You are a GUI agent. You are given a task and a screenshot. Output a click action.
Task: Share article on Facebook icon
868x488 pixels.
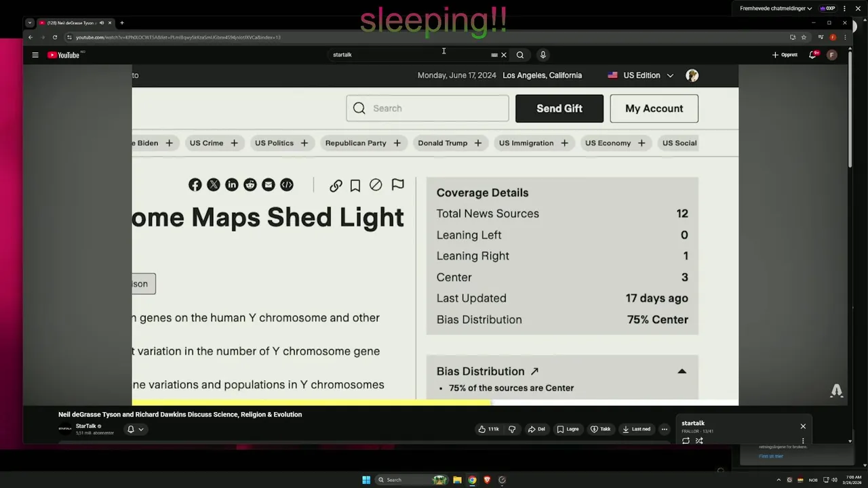(195, 185)
